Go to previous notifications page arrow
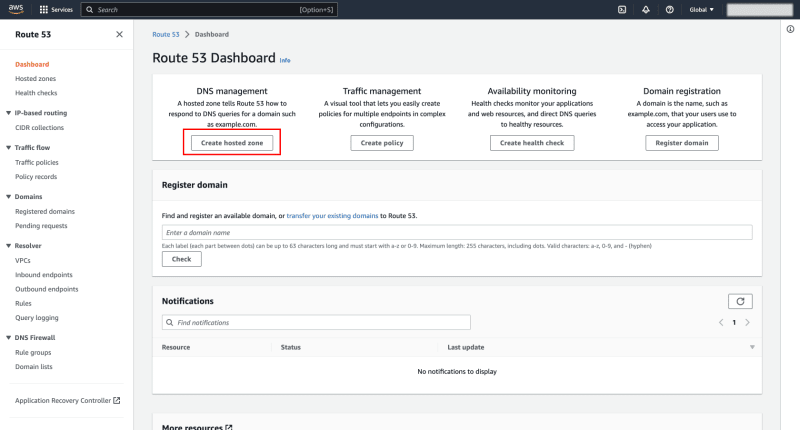Screen dimensions: 800x430 721,322
